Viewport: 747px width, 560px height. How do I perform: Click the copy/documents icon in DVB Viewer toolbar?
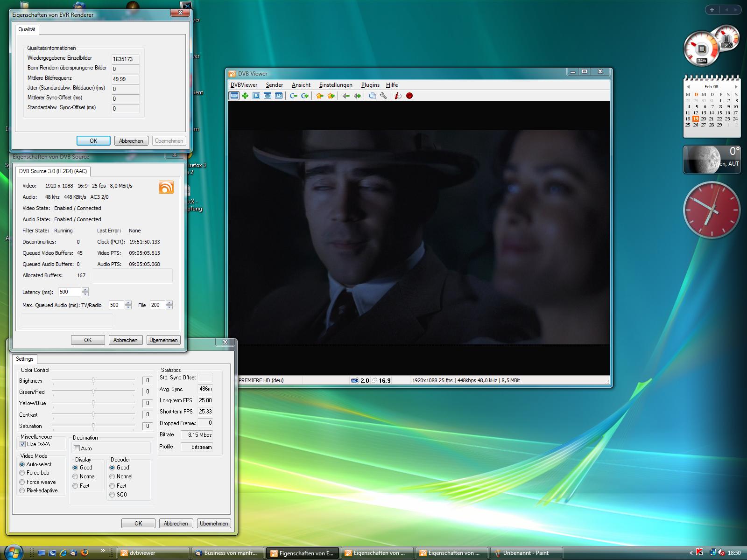372,96
